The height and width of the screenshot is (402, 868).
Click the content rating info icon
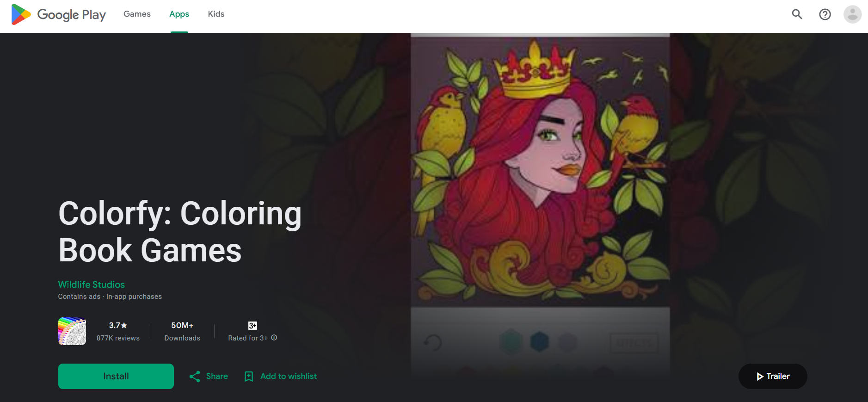pos(274,338)
